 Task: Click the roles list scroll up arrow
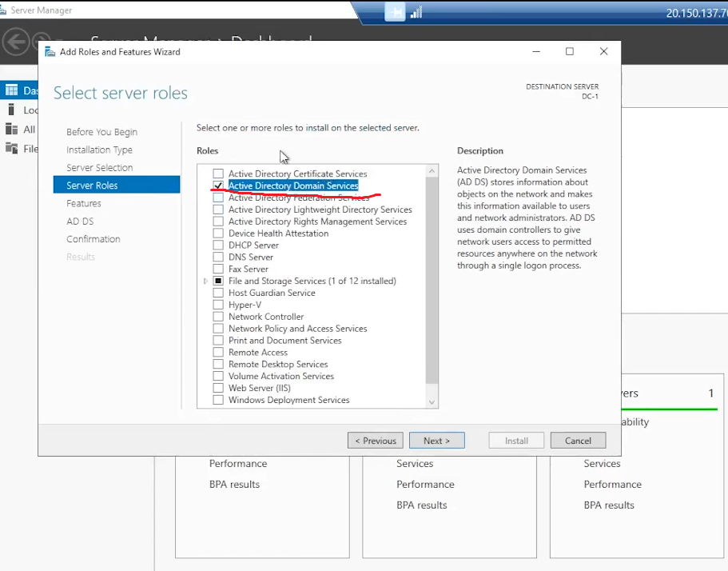pos(432,171)
